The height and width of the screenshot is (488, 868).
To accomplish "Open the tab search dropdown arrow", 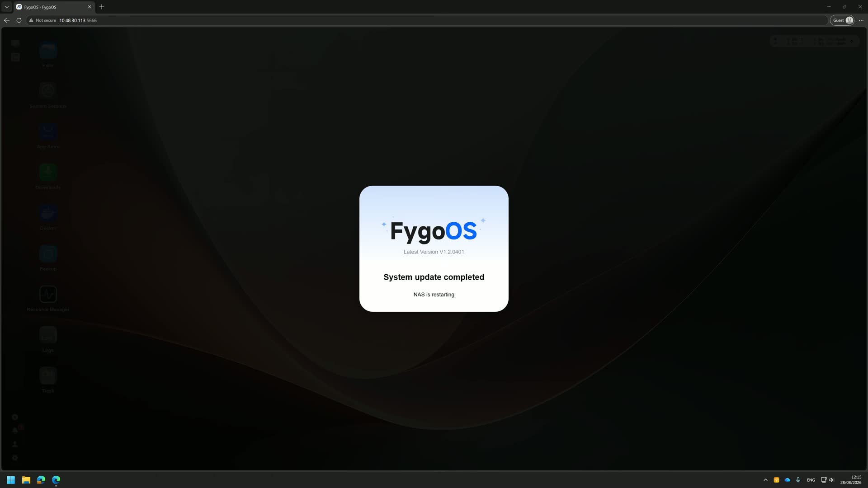I will [7, 7].
